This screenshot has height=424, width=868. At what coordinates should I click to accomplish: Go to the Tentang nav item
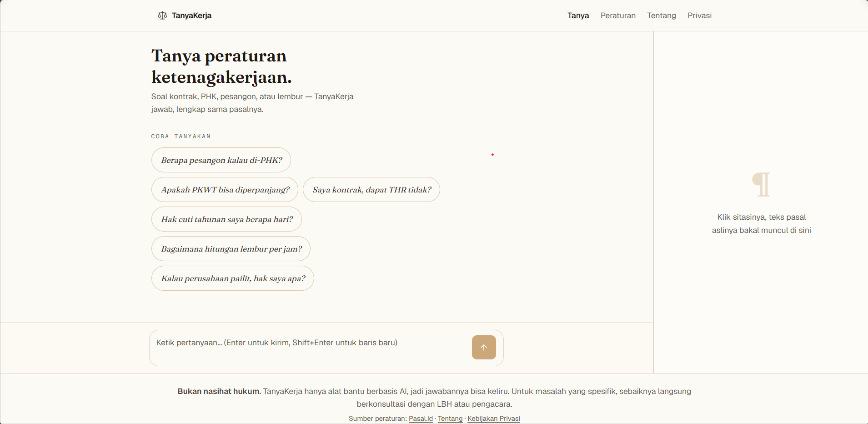point(662,15)
